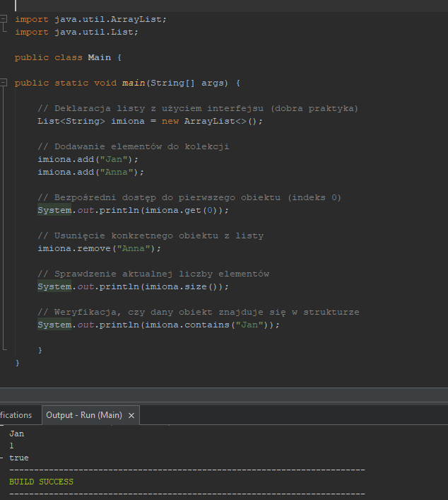This screenshot has width=448, height=500.
Task: Click the splitter bar above the output panel
Action: [224, 395]
